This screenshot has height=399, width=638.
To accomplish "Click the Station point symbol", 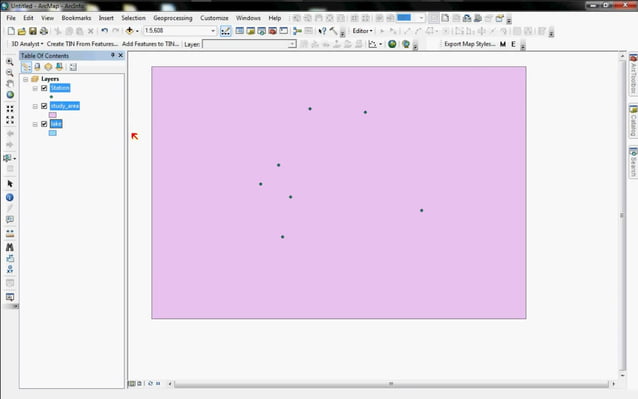I will [51, 97].
